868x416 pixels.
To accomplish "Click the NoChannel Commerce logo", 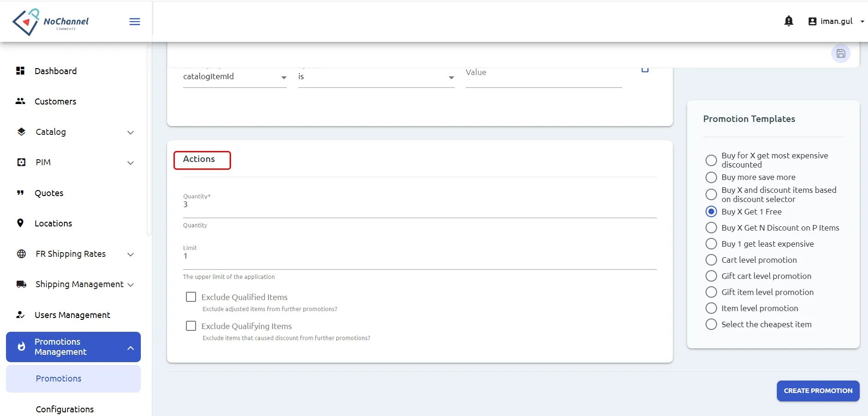I will click(51, 22).
